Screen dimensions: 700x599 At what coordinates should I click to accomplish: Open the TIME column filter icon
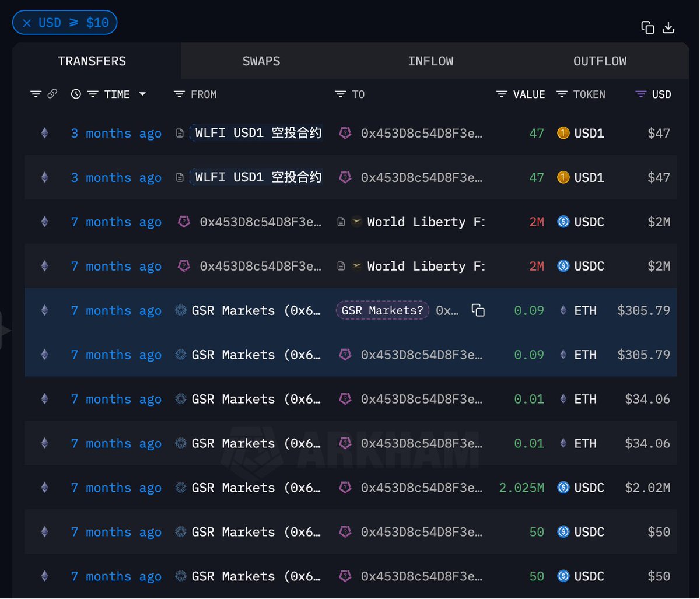click(x=93, y=94)
